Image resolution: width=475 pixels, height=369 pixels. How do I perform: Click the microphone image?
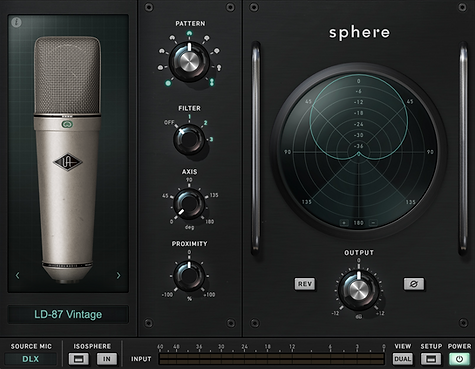click(68, 159)
